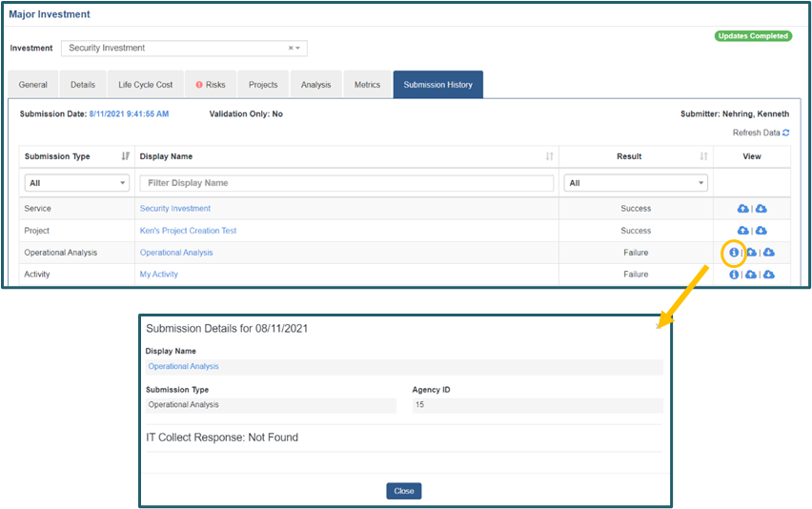Click Failure result in Operational Analysis row
The image size is (812, 509).
pos(636,253)
